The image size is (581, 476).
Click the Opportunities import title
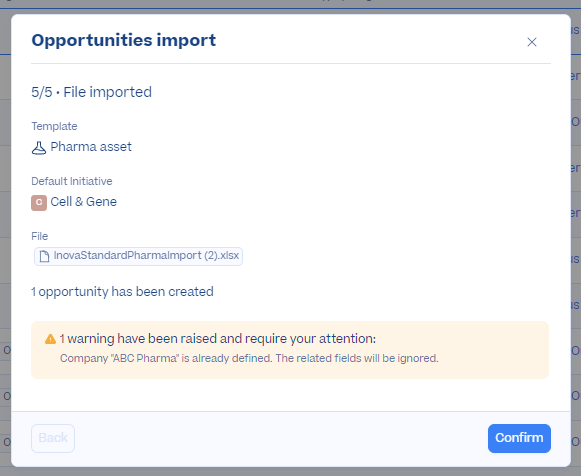coord(124,40)
